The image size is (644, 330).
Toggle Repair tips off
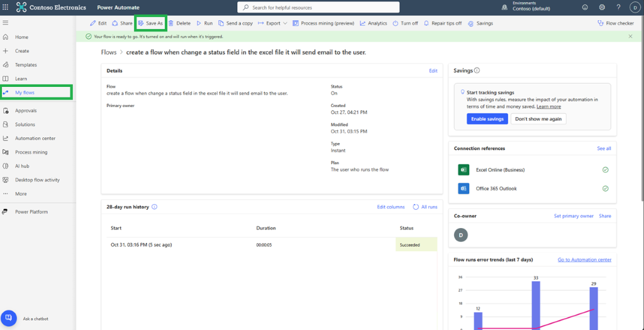click(442, 23)
